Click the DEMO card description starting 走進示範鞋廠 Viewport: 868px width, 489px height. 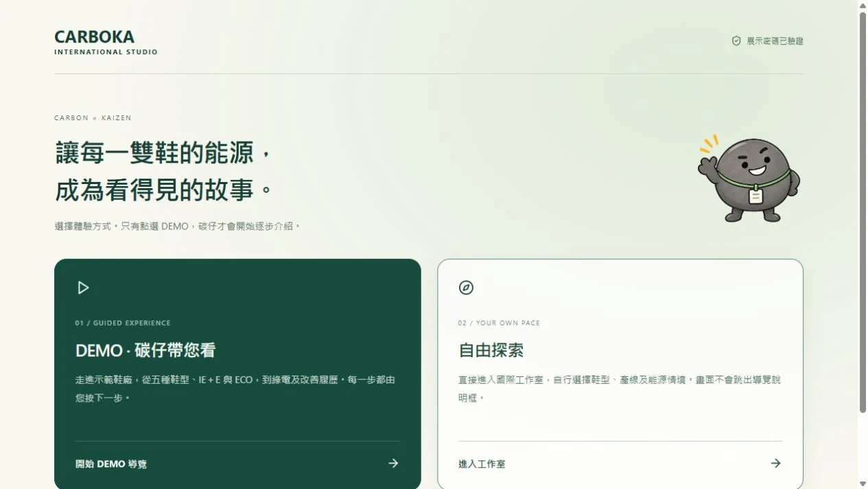pos(235,389)
